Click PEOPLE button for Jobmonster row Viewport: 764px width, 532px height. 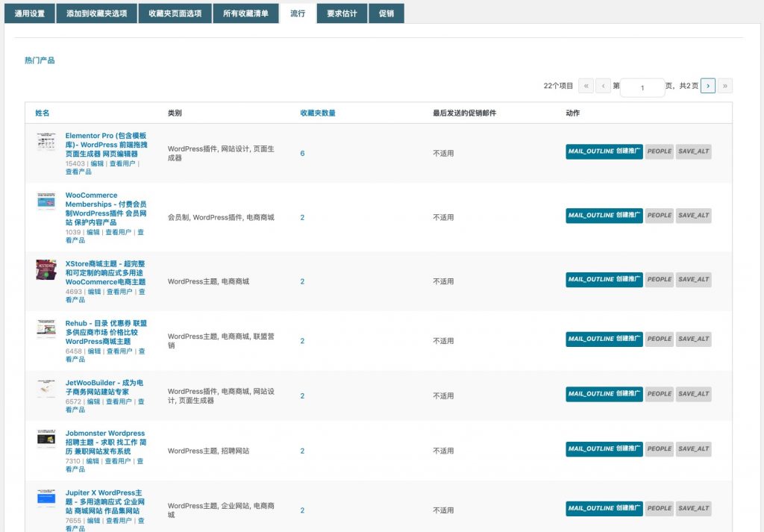pyautogui.click(x=660, y=449)
